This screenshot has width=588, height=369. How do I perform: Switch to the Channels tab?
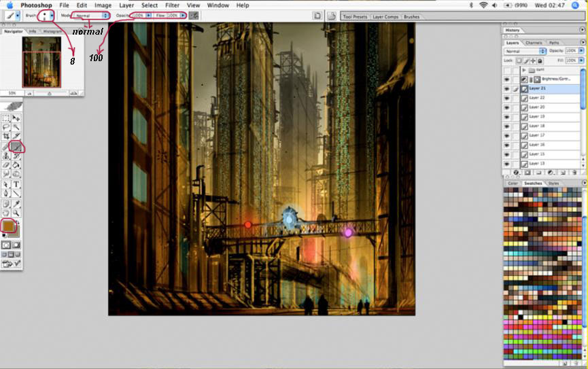[x=533, y=43]
